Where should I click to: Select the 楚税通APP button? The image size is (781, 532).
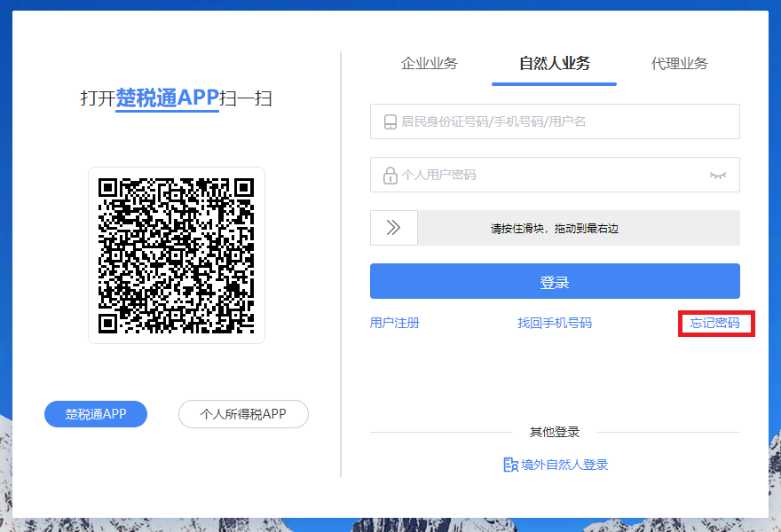96,414
